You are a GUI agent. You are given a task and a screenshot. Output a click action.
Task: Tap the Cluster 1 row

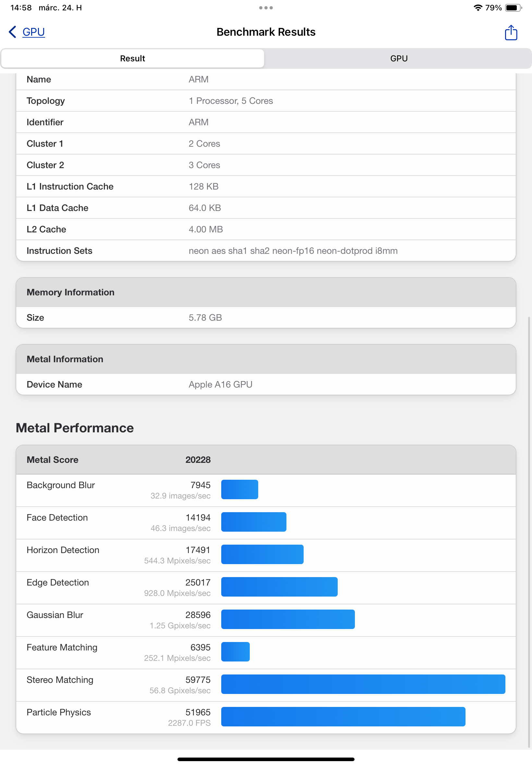(266, 144)
